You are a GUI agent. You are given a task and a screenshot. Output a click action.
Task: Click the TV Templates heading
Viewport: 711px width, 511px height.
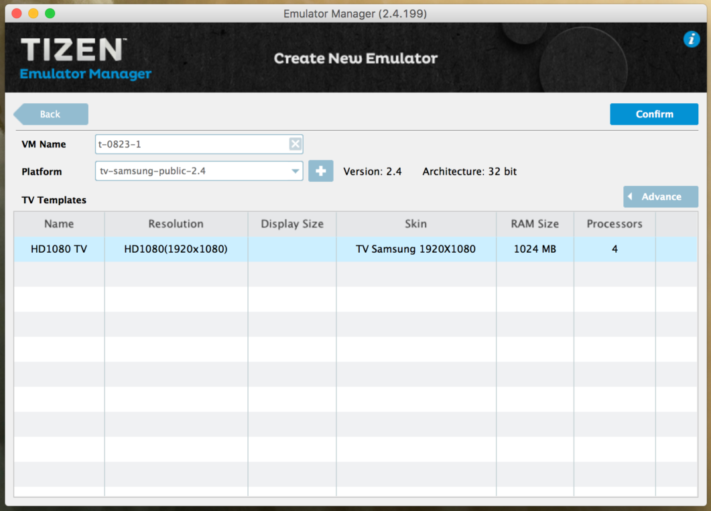click(54, 200)
